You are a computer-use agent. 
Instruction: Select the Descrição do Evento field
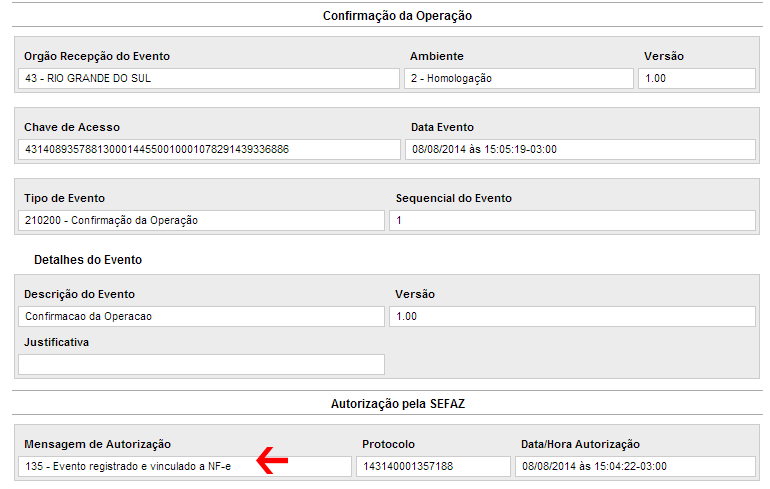[201, 316]
